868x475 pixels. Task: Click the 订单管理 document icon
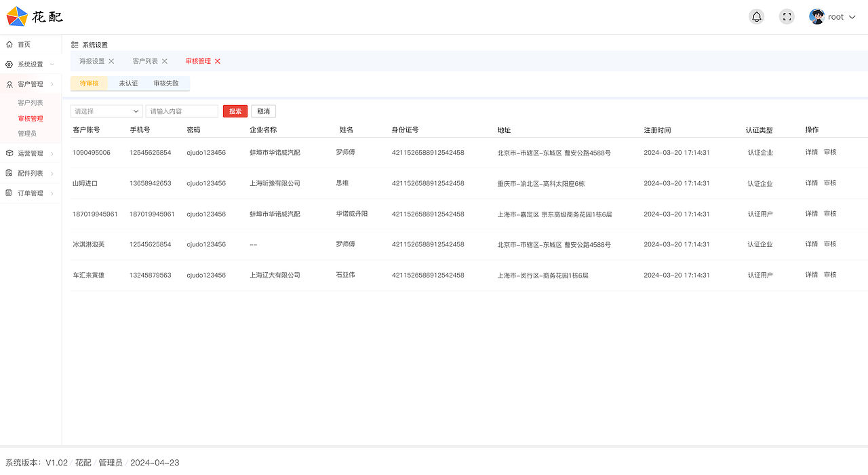point(9,193)
